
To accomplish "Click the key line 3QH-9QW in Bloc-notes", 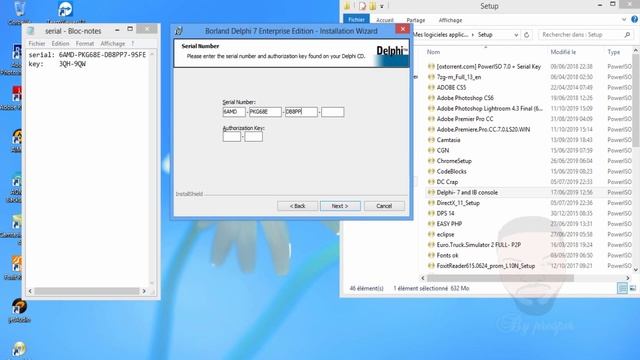I will click(57, 64).
